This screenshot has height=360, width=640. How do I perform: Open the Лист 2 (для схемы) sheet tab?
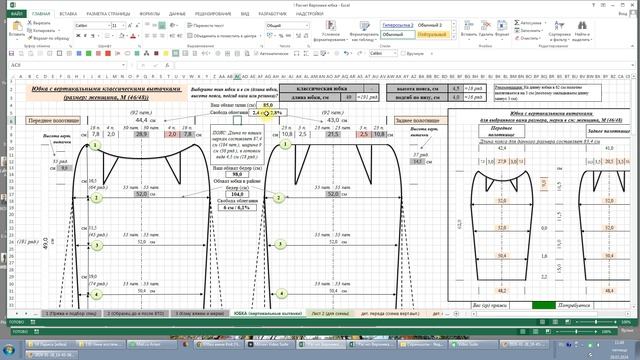click(x=330, y=313)
